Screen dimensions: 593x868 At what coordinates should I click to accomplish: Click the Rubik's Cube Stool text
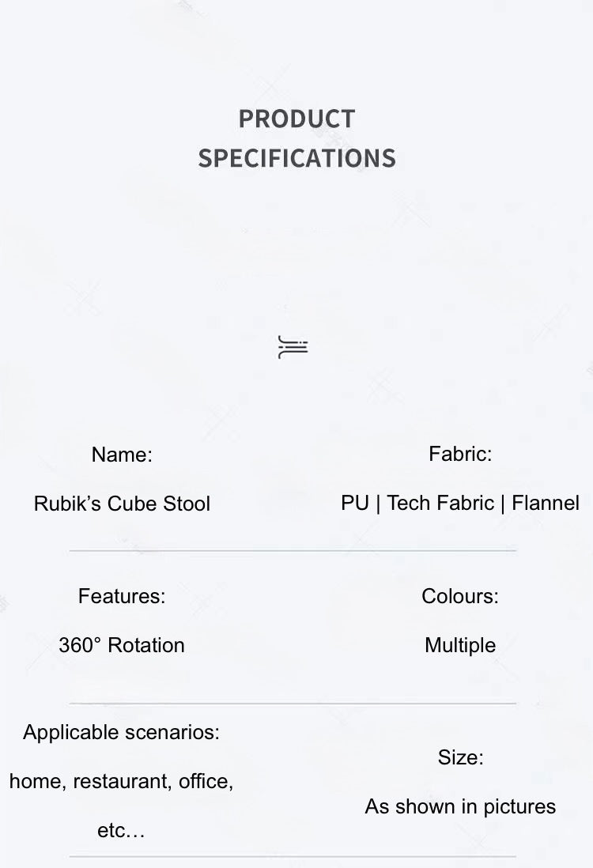click(122, 504)
